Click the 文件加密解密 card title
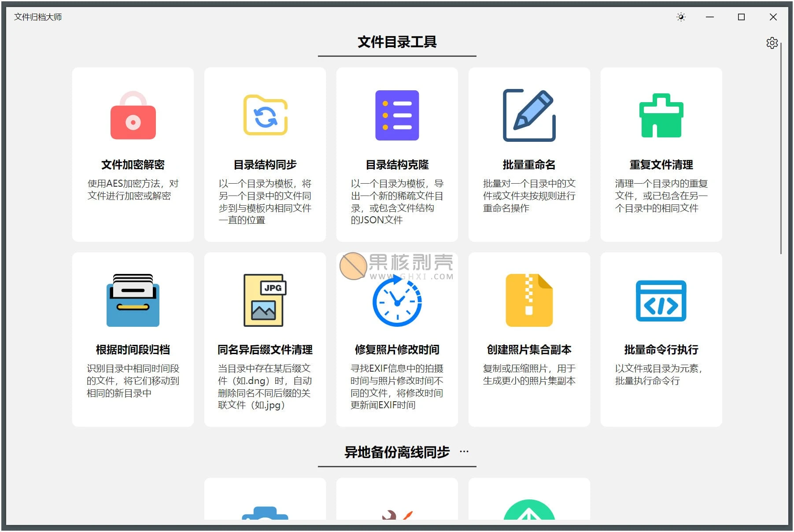Image resolution: width=794 pixels, height=532 pixels. tap(133, 165)
